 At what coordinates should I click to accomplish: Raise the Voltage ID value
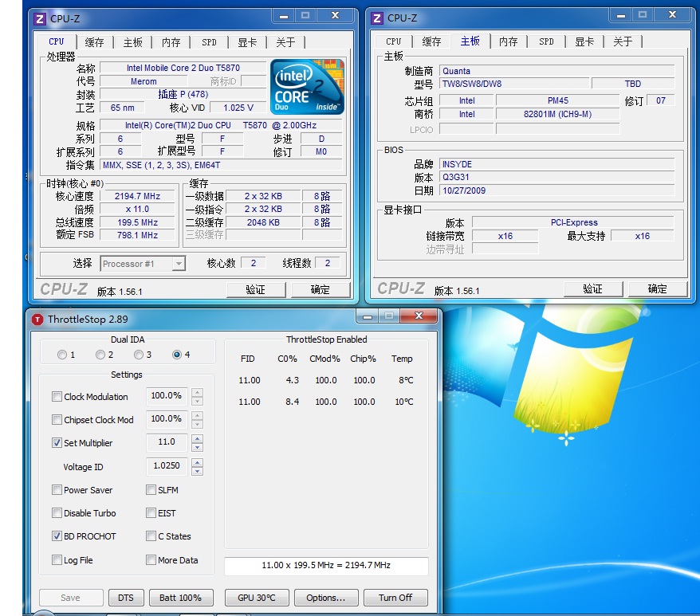197,462
